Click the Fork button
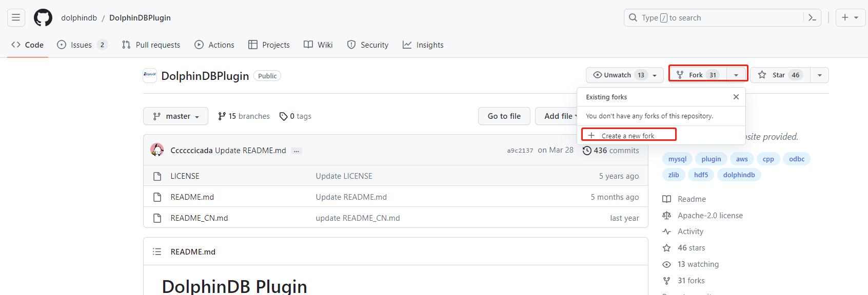This screenshot has height=295, width=868. 698,75
